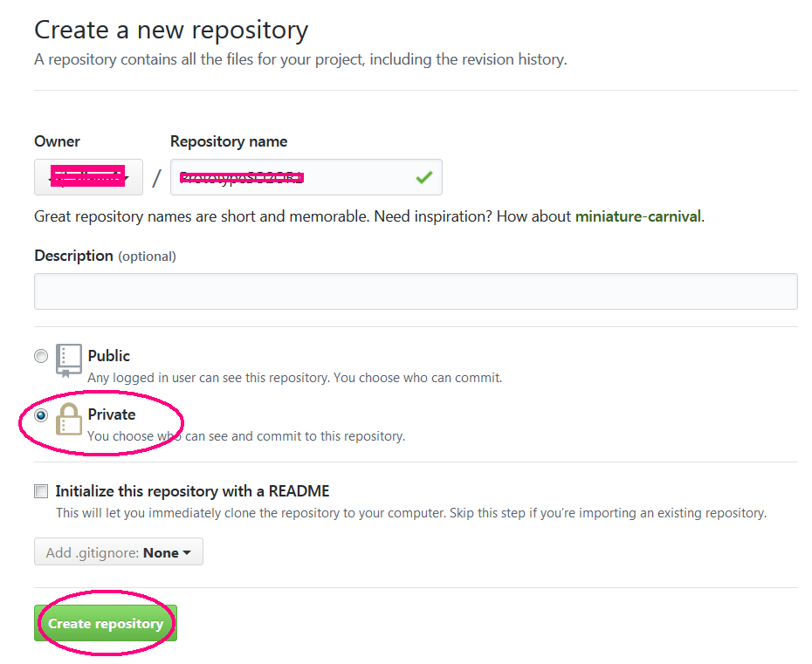812x664 pixels.
Task: Click the "Create a new repository" heading
Action: pyautogui.click(x=171, y=31)
